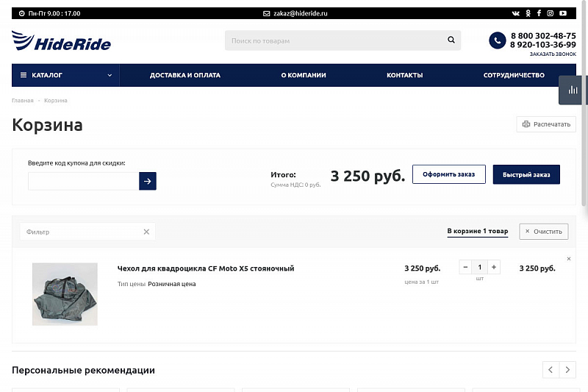Decrease item quantity with minus
This screenshot has height=392, width=588.
click(x=465, y=267)
